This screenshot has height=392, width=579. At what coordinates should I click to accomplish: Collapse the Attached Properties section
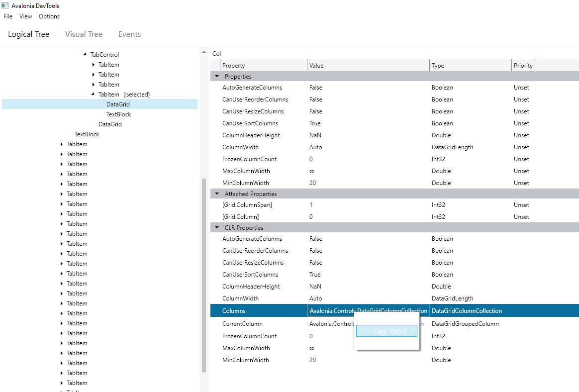[216, 194]
